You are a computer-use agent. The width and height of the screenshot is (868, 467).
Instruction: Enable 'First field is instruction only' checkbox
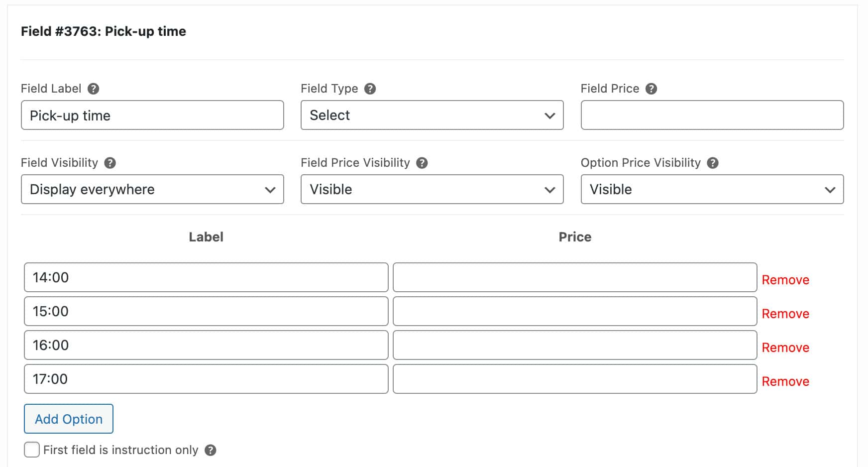click(x=32, y=450)
